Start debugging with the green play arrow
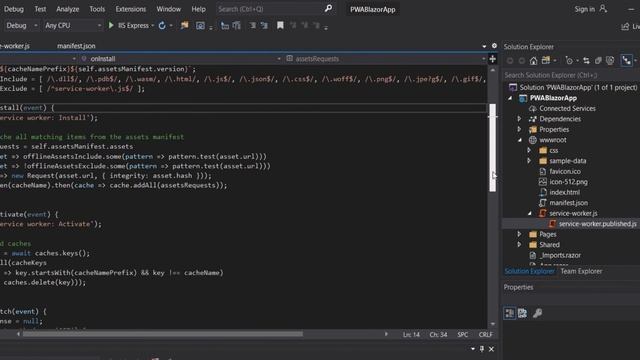The height and width of the screenshot is (360, 640). 111,25
